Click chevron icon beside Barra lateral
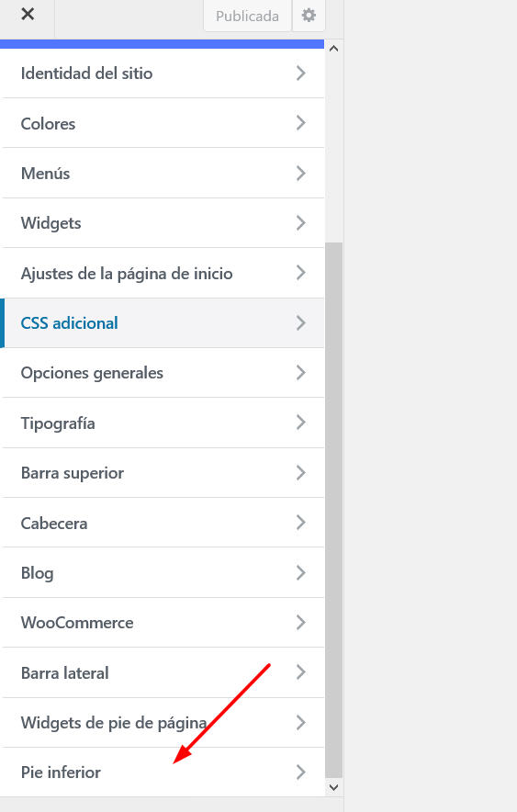Viewport: 517px width, 812px height. (x=300, y=672)
